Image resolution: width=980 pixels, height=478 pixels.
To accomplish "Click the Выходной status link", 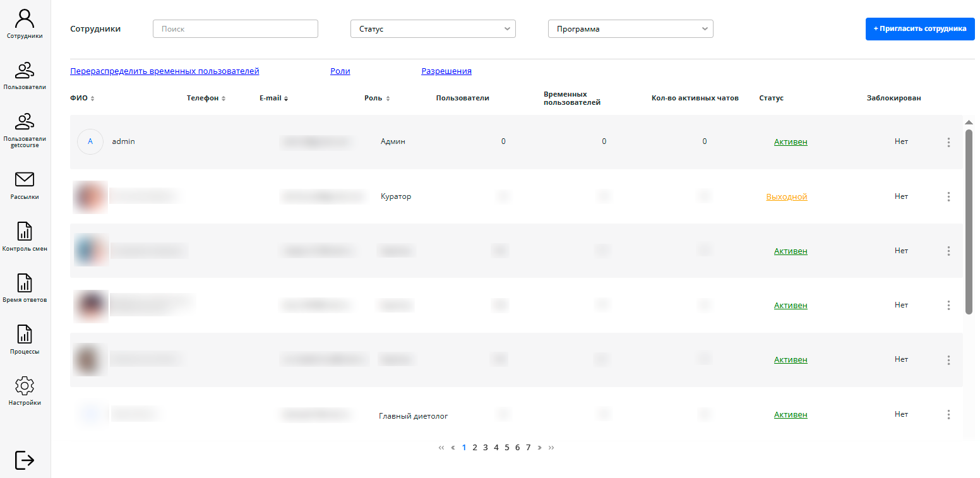I will (787, 197).
